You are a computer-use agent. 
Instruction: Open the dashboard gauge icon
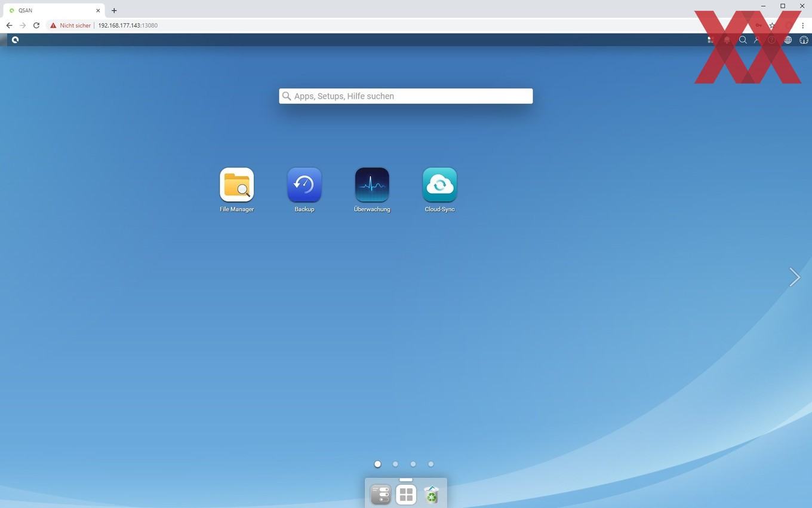pyautogui.click(x=804, y=40)
